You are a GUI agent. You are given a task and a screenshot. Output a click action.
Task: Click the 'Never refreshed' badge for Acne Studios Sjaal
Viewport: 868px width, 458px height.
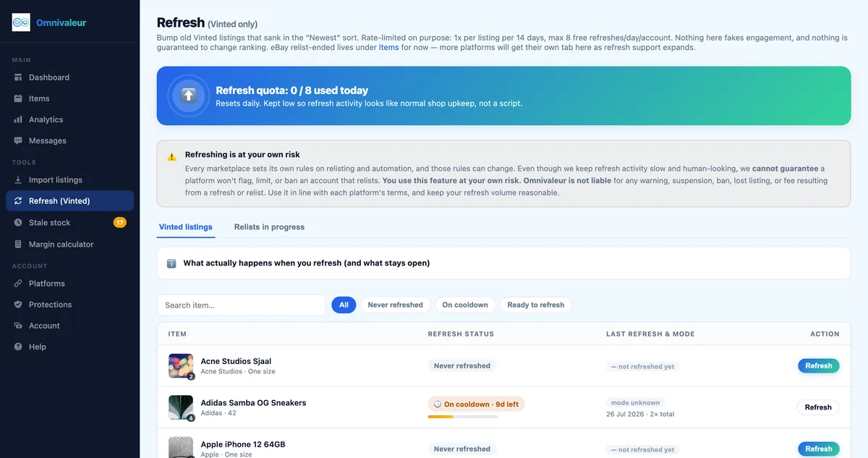(x=462, y=366)
